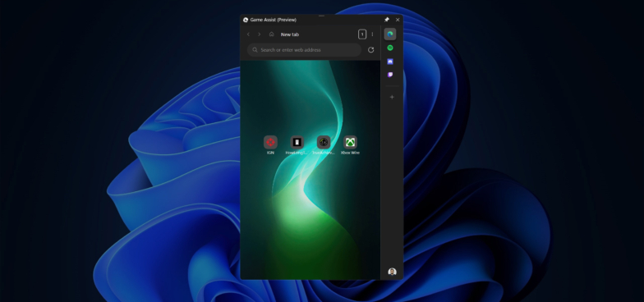Viewport: 644px width, 302px height.
Task: Click the Game Assist logo in title bar
Action: point(246,20)
